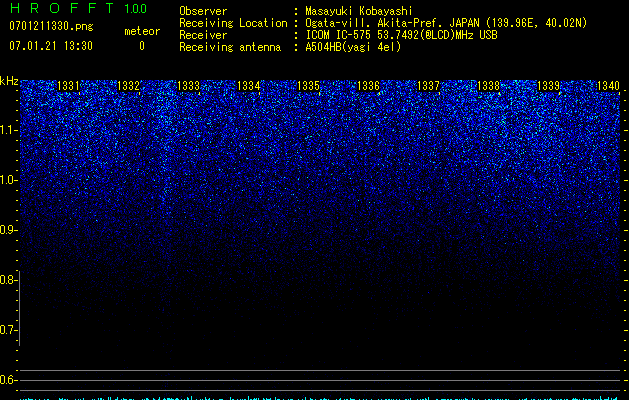Click the 1.0 kHz axis label

pos(7,180)
